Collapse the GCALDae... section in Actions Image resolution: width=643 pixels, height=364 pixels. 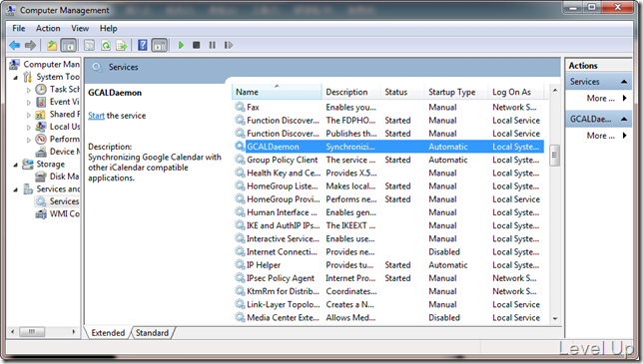pyautogui.click(x=624, y=119)
